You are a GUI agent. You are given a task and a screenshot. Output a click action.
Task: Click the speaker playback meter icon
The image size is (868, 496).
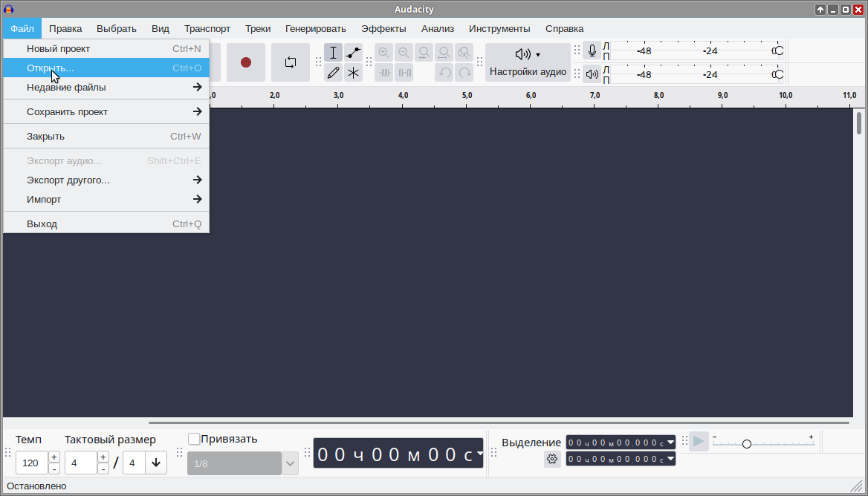tap(592, 74)
